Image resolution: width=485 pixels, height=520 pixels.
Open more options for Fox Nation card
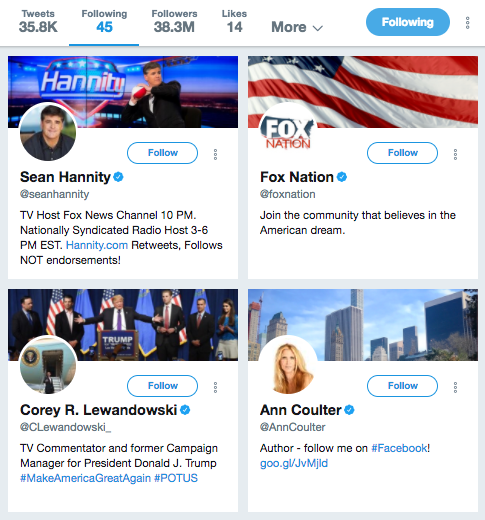point(455,154)
